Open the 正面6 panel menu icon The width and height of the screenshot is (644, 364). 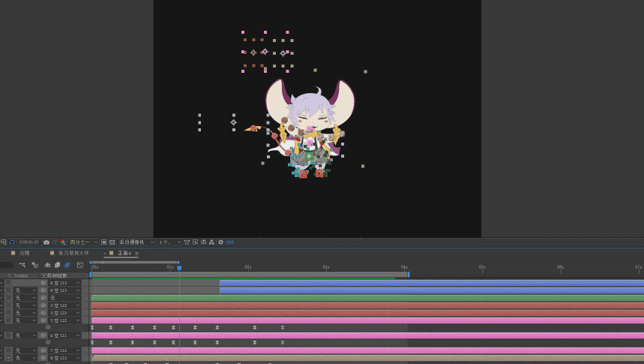coord(136,254)
